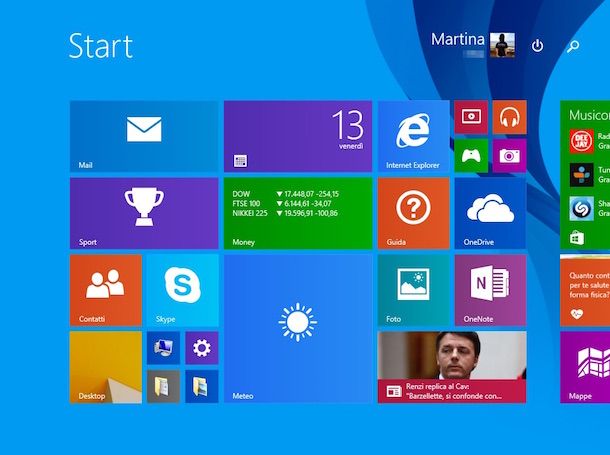Viewport: 610px width, 455px height.
Task: Open the Meteo weather tile
Action: [298, 329]
